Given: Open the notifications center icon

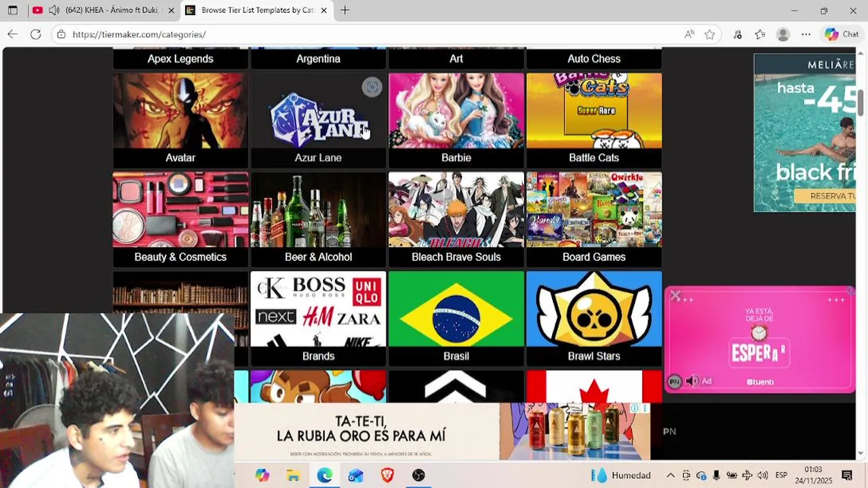Looking at the screenshot, I should click(847, 475).
